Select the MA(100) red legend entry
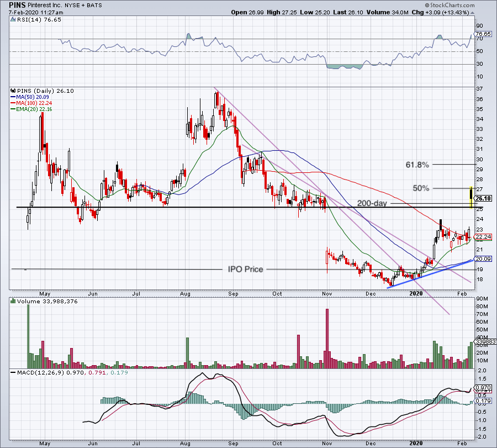Viewport: 497px width, 448px height. tap(31, 103)
